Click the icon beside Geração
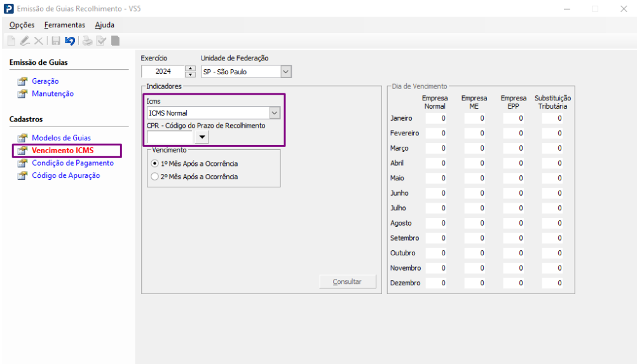 coord(22,81)
